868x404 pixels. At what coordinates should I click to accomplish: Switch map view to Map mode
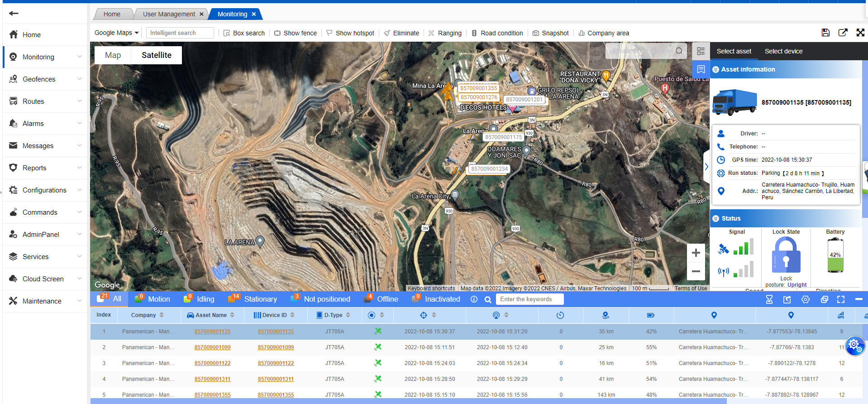click(x=113, y=55)
